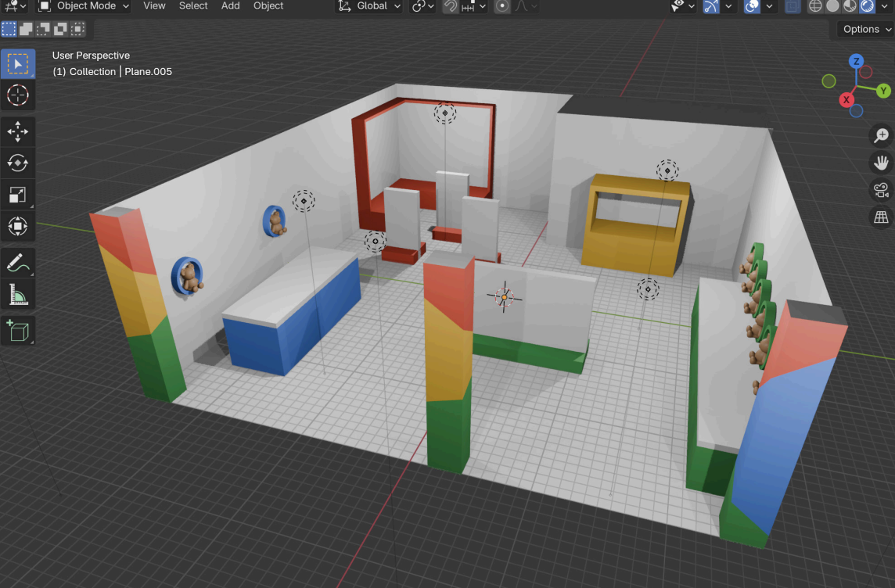This screenshot has height=588, width=895.
Task: Open the Options dropdown
Action: (x=865, y=29)
